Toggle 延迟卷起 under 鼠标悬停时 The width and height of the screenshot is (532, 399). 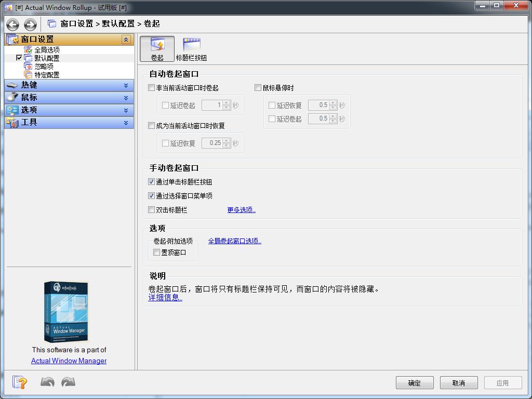click(x=272, y=119)
